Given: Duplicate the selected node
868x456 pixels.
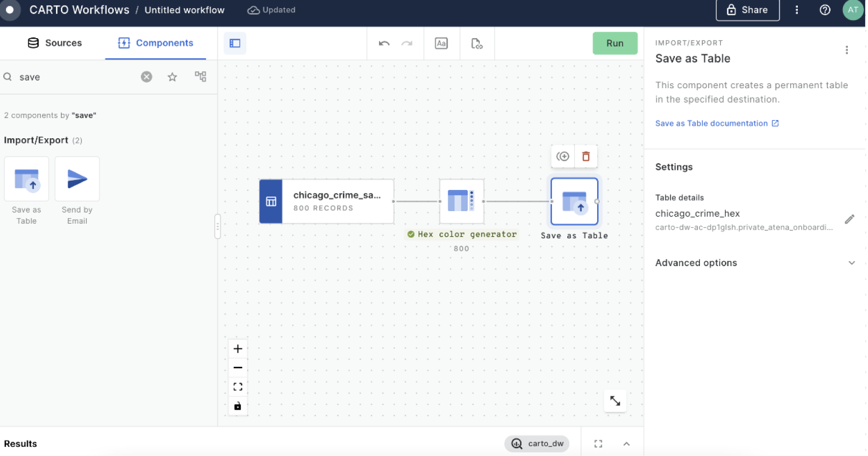Looking at the screenshot, I should click(563, 157).
